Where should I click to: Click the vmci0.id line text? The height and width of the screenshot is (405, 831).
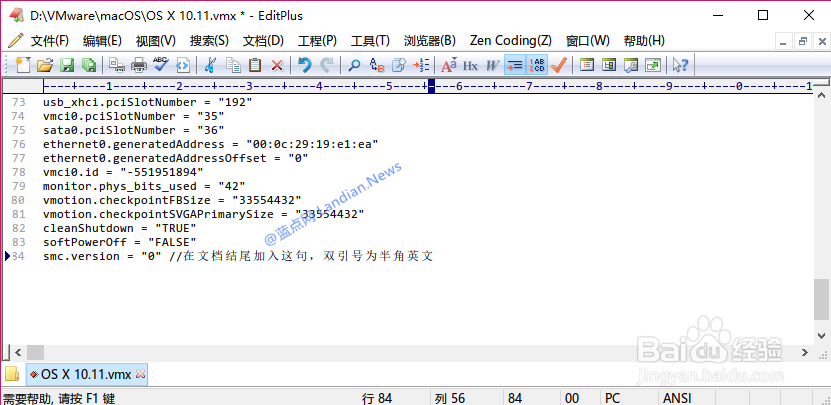(123, 172)
